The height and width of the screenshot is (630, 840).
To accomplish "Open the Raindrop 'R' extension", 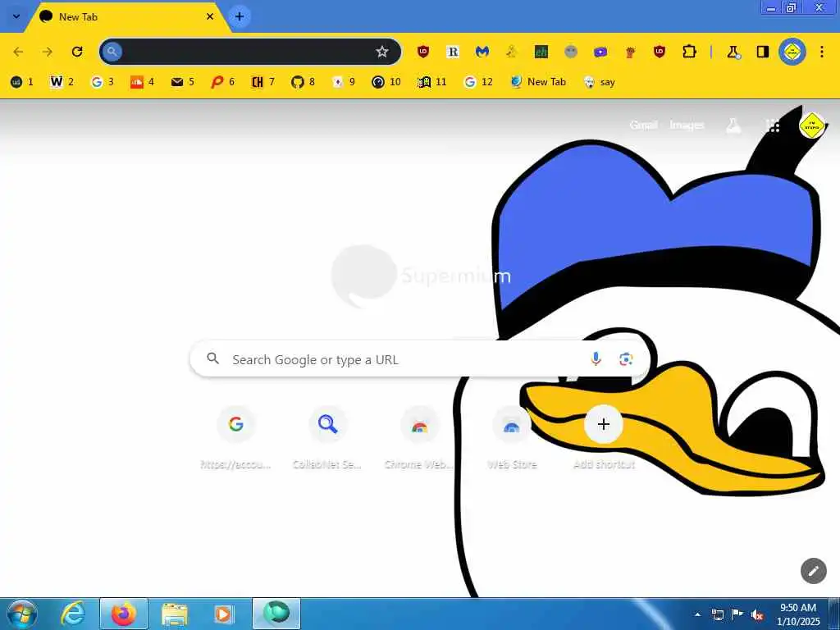I will [x=453, y=52].
